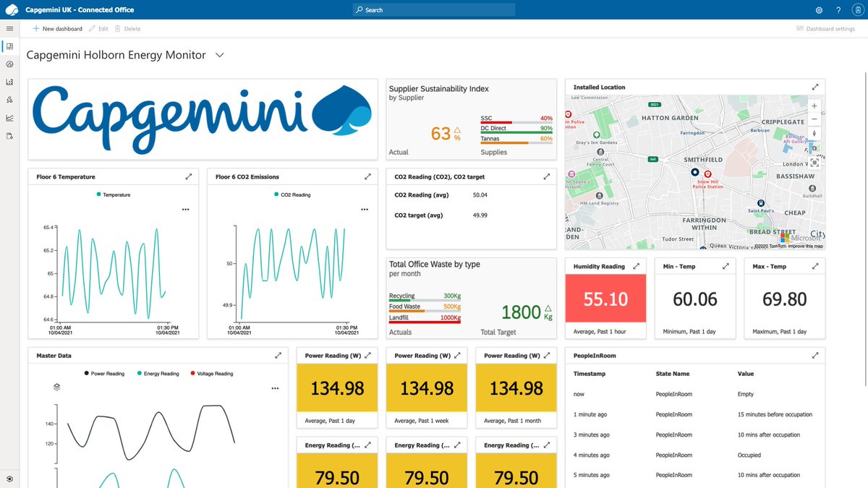Click the CO2 Reading (avg) value 50.04
Screen dimensions: 868x488
pos(480,195)
